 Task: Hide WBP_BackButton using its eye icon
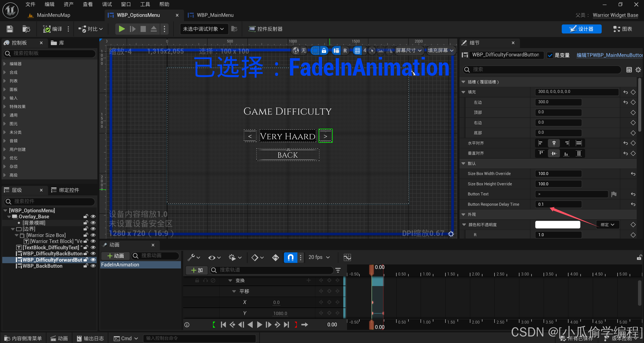coord(93,266)
